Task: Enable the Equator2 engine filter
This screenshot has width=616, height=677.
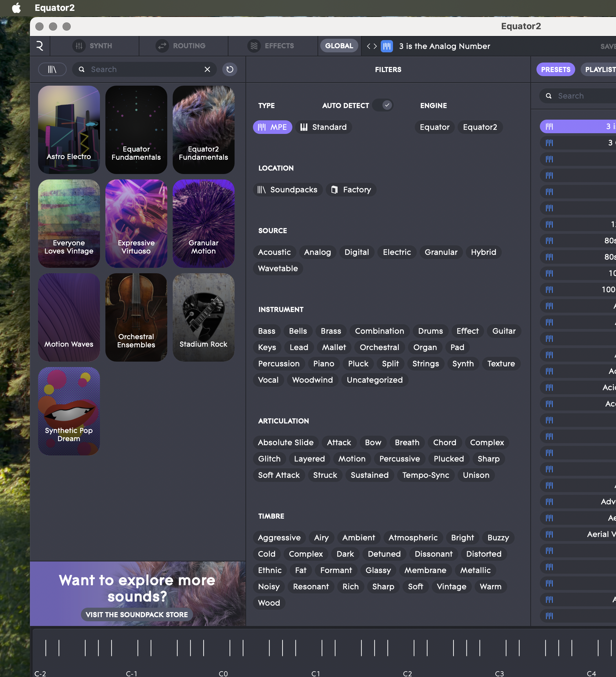Action: coord(480,127)
